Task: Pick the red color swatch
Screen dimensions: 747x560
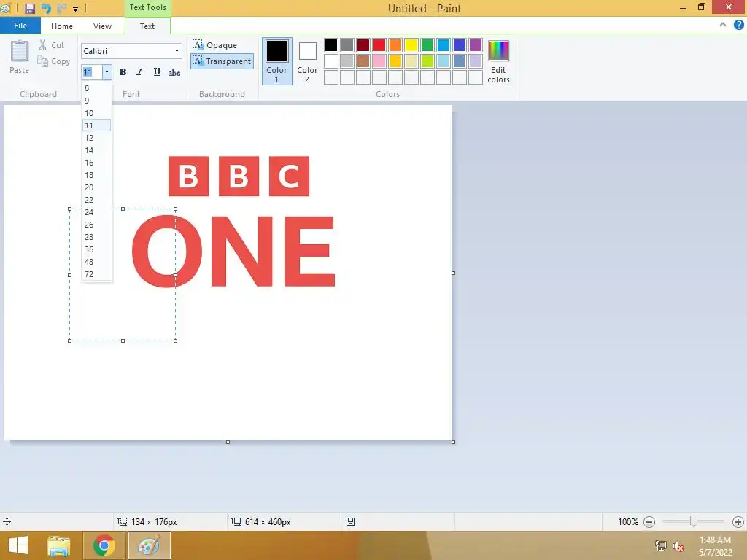Action: [379, 45]
